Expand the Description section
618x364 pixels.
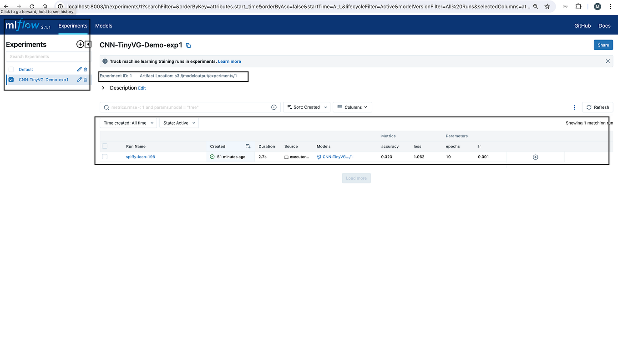point(103,88)
